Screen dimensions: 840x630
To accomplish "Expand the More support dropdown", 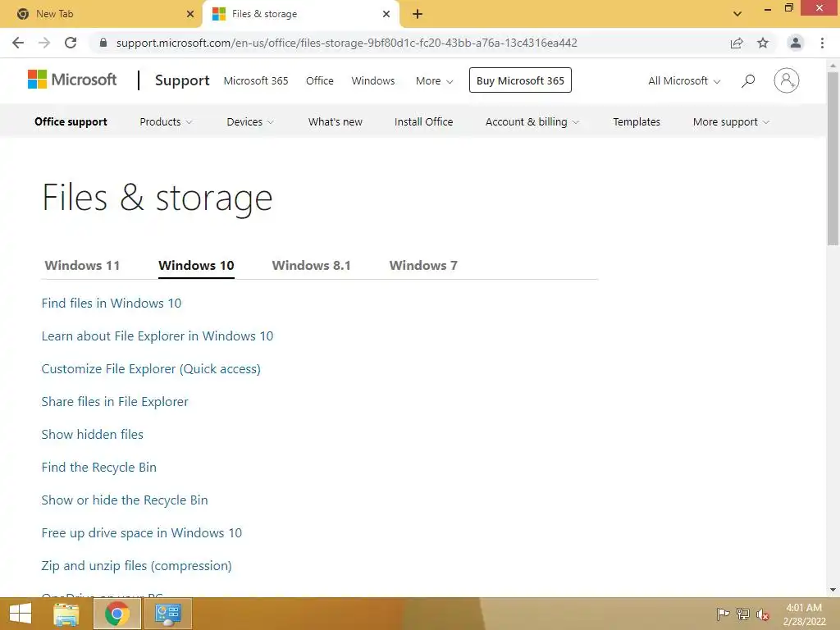I will click(731, 122).
